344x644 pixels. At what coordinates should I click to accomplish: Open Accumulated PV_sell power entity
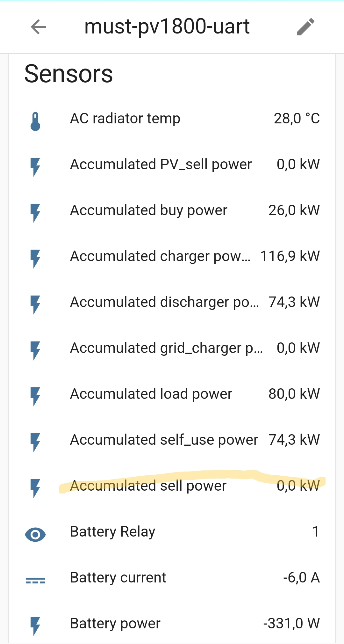[161, 165]
